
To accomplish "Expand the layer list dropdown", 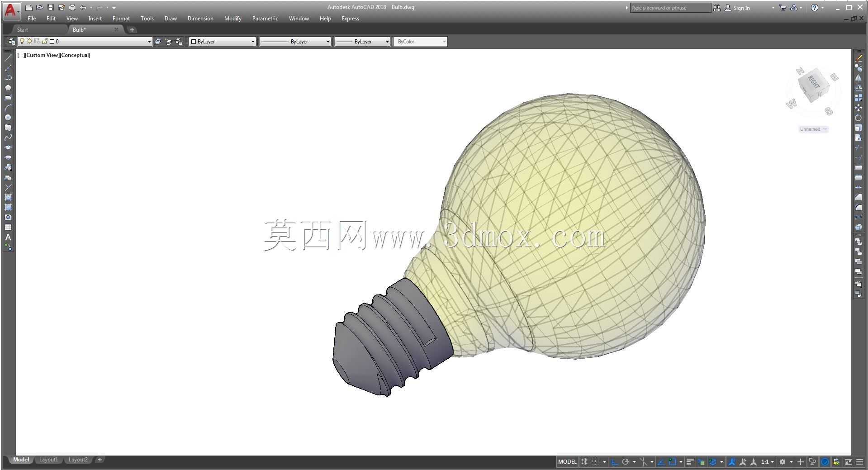I will coord(149,42).
